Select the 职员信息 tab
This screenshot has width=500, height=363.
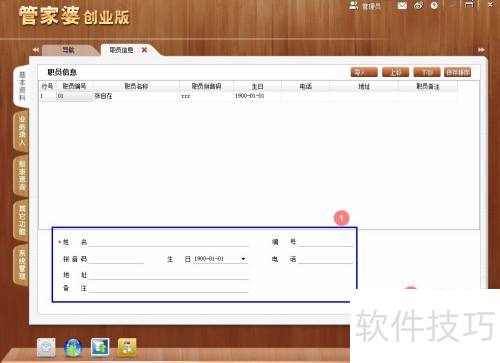coord(121,50)
